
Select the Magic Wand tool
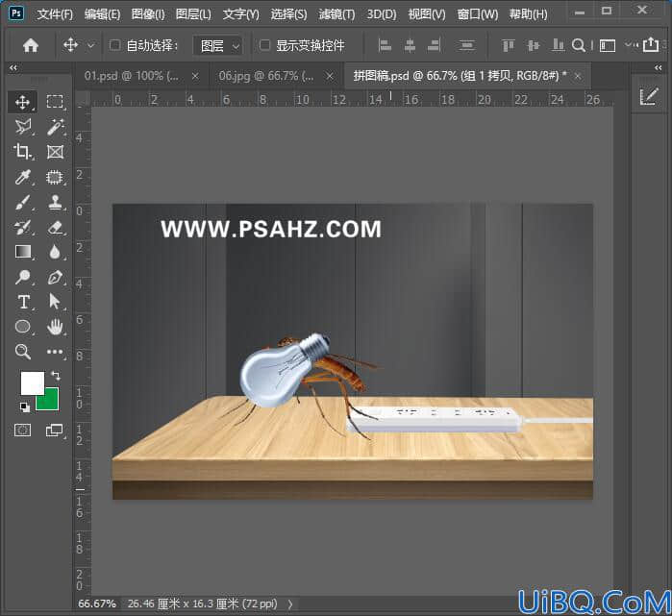pos(55,127)
